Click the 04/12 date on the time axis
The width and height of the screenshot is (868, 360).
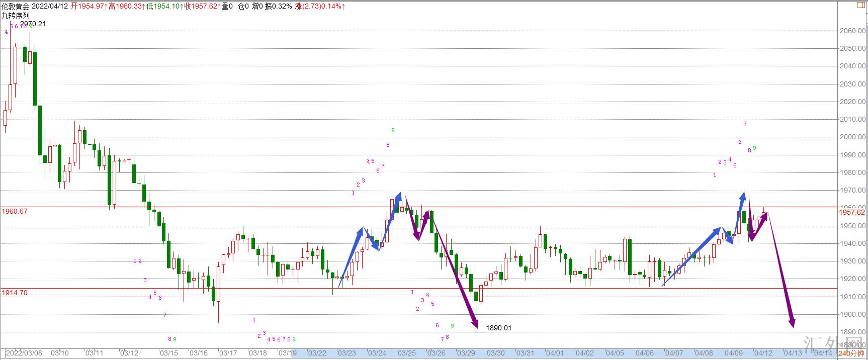[x=763, y=353]
